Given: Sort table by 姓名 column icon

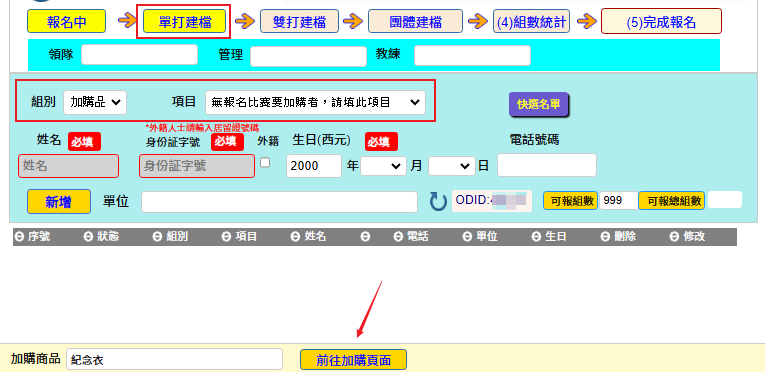Looking at the screenshot, I should click(x=296, y=237).
